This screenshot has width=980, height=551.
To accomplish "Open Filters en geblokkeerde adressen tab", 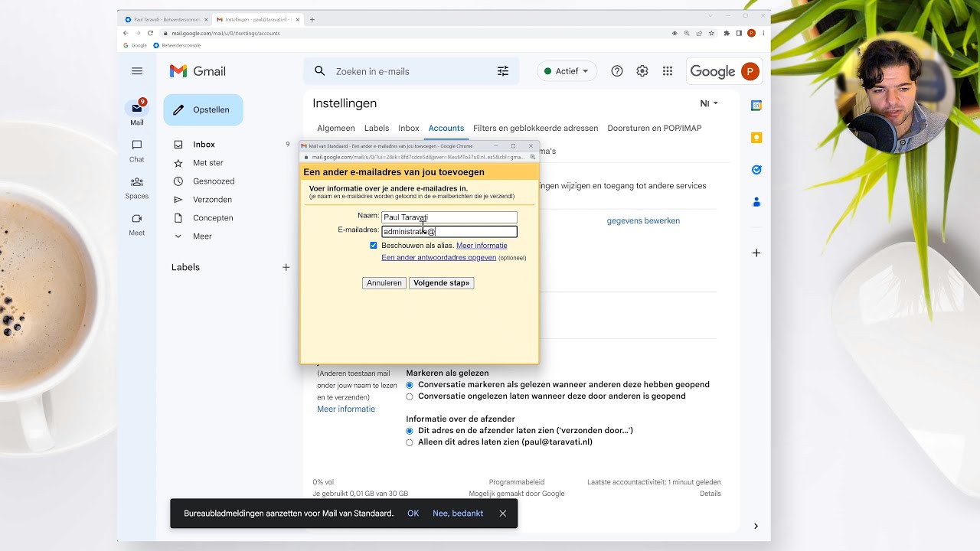I will 536,128.
